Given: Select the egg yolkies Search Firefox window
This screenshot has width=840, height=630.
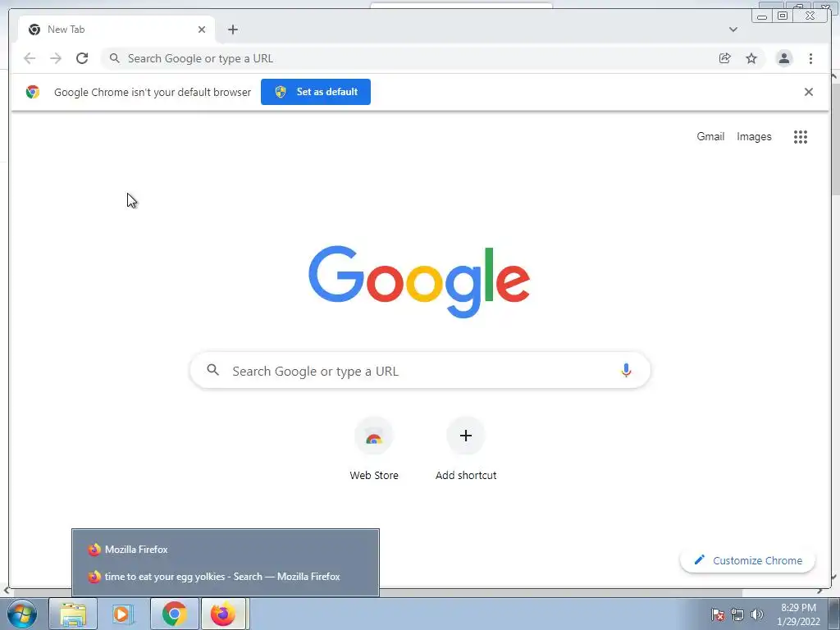Looking at the screenshot, I should tap(225, 577).
